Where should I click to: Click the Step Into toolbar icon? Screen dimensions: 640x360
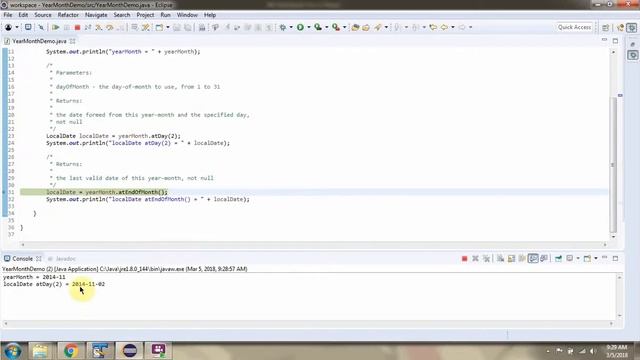[x=99, y=27]
